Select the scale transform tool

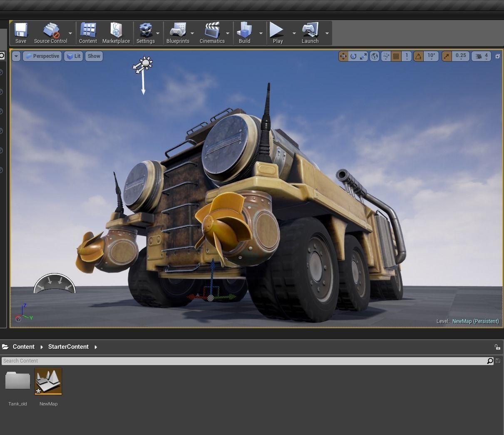[x=363, y=56]
